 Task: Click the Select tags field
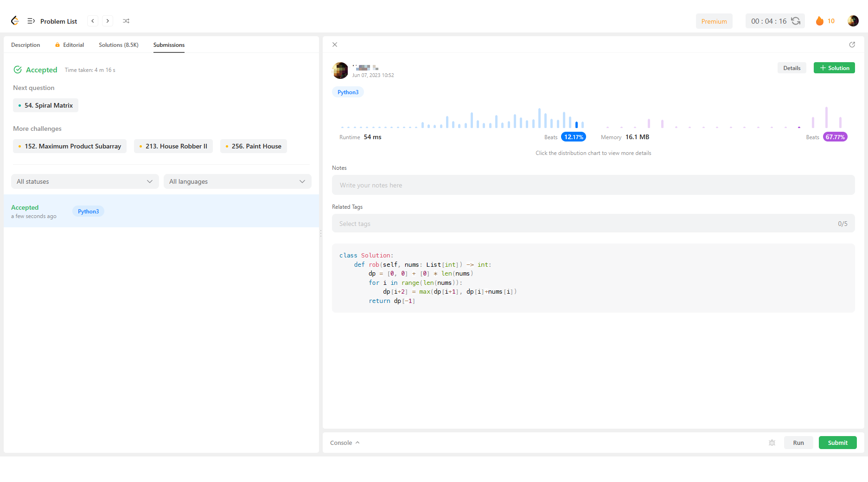point(593,224)
